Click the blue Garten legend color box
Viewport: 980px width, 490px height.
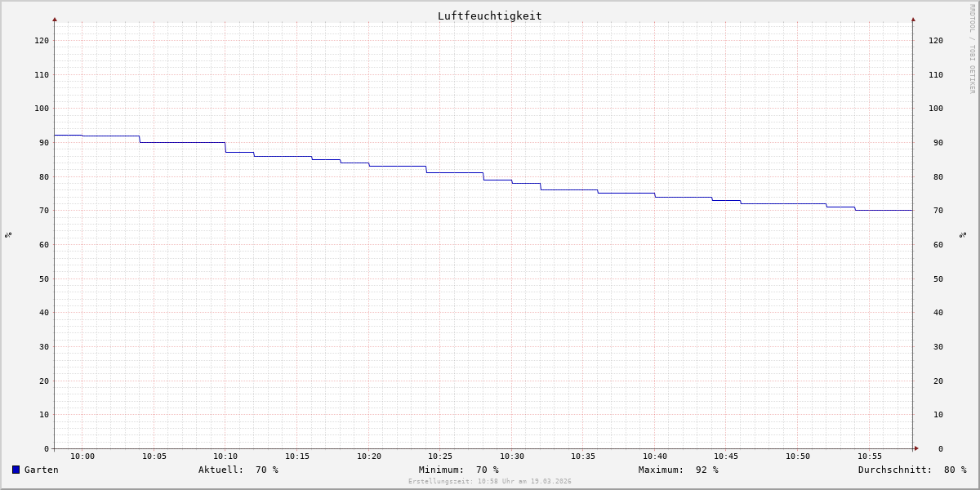point(16,470)
